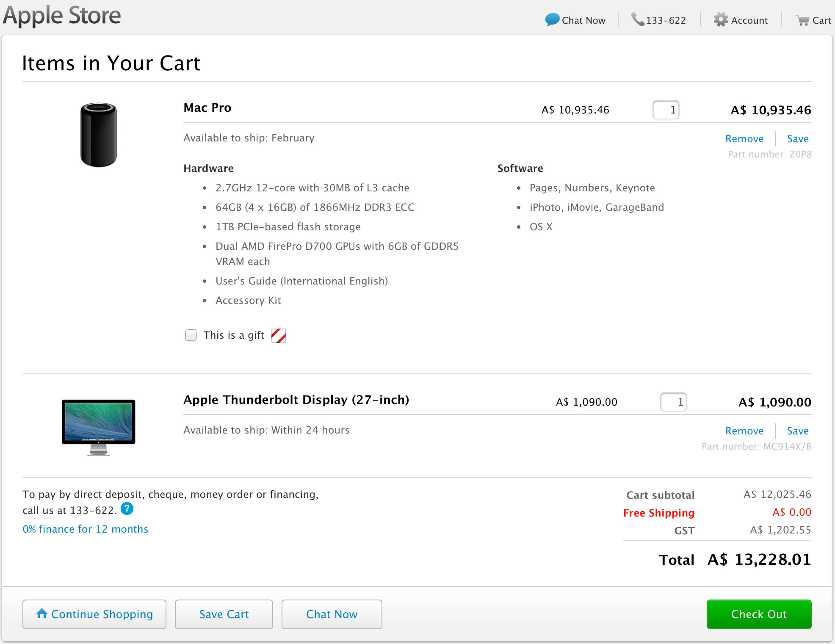Click the Mac Pro product thumbnail
This screenshot has height=644, width=835.
tap(99, 135)
